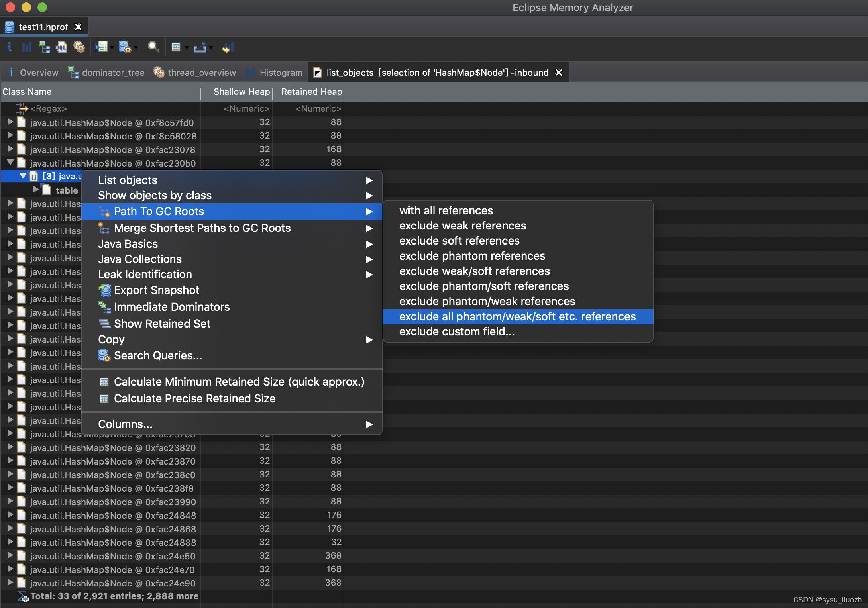Click the Export Snapshot menu icon
This screenshot has height=608, width=868.
[104, 290]
